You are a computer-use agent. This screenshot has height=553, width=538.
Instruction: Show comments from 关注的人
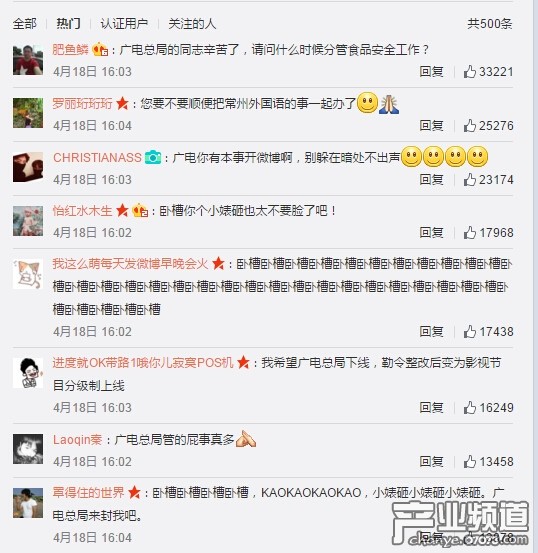pos(192,24)
